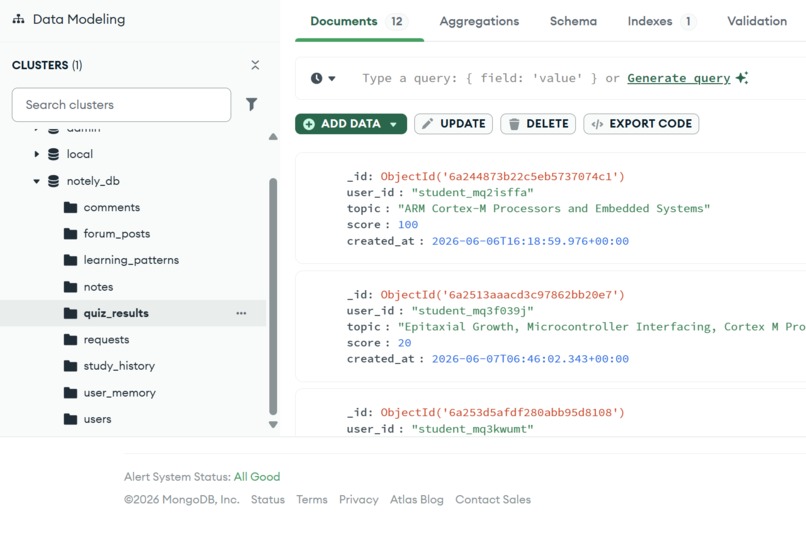Open Data Modeling hierarchy icon

click(x=19, y=20)
